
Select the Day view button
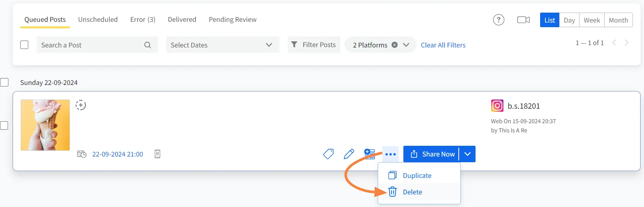point(569,20)
